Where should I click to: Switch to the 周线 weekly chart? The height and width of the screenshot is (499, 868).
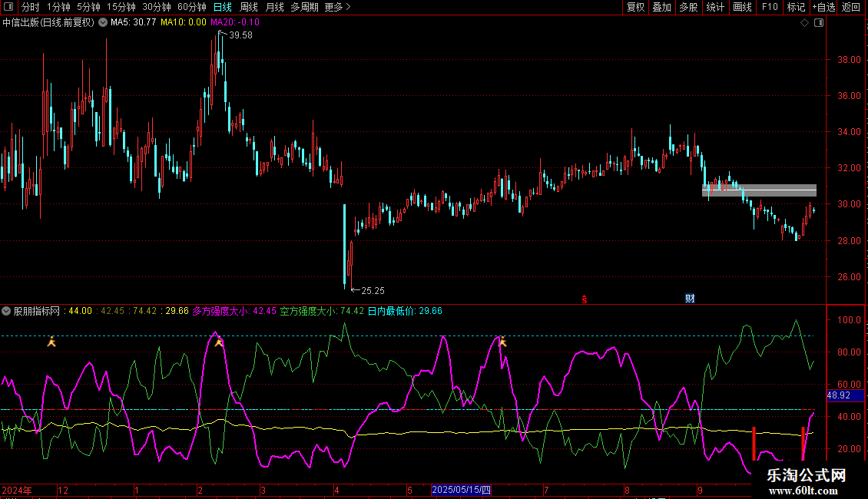pos(249,7)
